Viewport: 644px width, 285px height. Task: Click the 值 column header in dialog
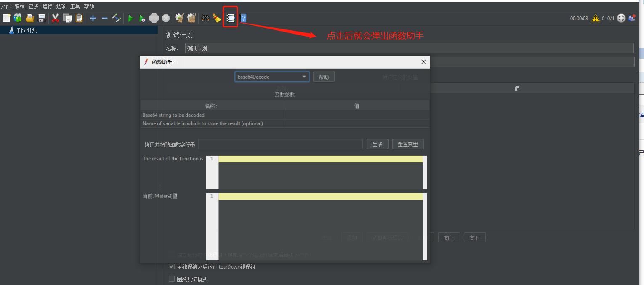pos(357,106)
